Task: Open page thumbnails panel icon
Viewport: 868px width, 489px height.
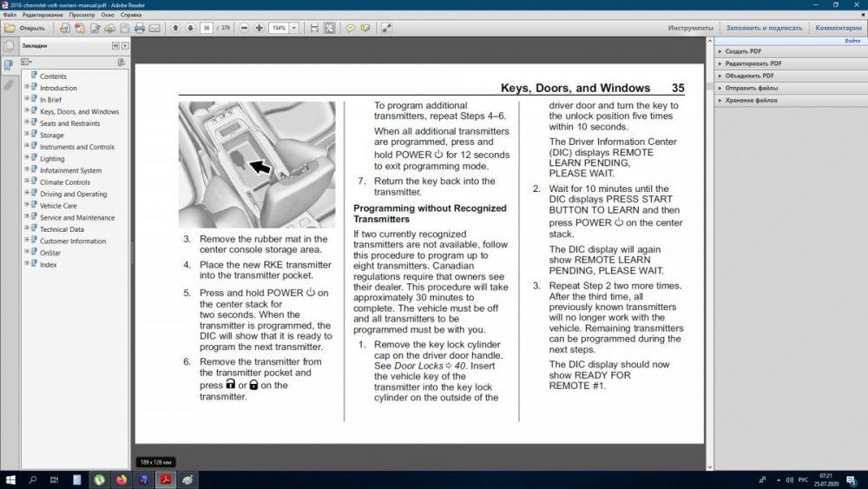Action: 9,46
